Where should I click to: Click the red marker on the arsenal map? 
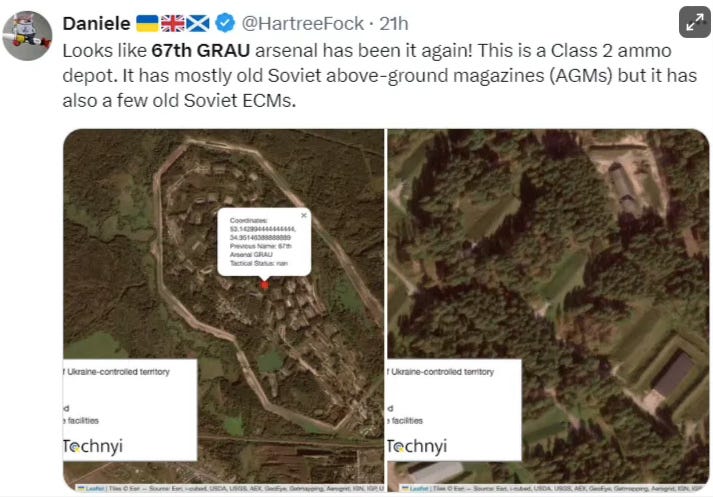264,285
